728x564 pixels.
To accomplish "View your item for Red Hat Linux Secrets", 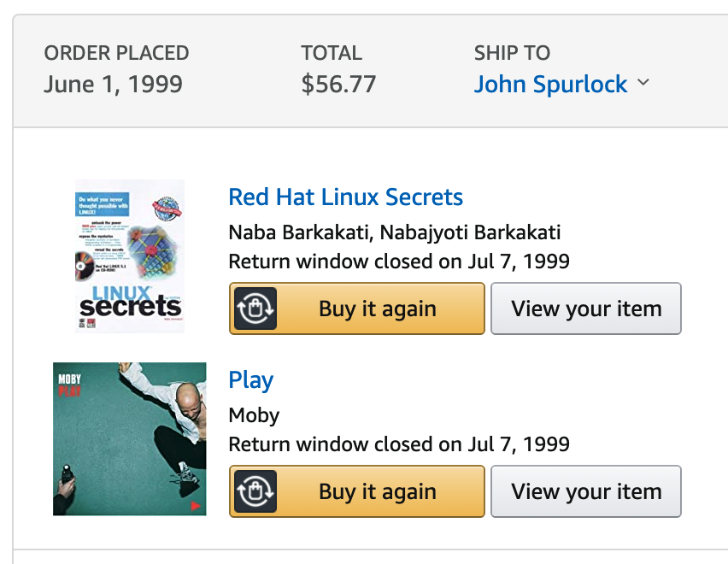I will (586, 308).
